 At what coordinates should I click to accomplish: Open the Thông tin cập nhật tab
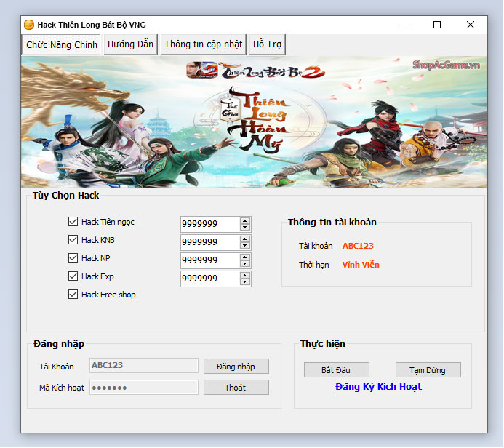(203, 44)
